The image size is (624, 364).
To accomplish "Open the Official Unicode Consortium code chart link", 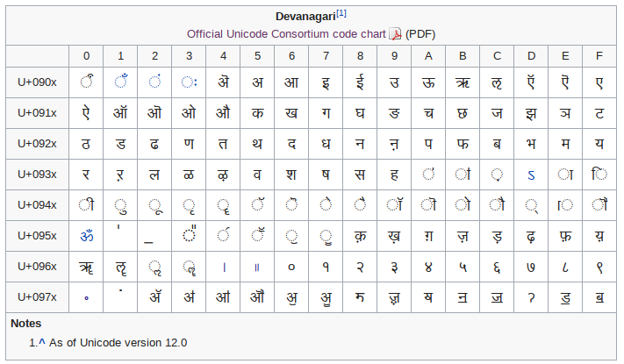I will (x=286, y=34).
